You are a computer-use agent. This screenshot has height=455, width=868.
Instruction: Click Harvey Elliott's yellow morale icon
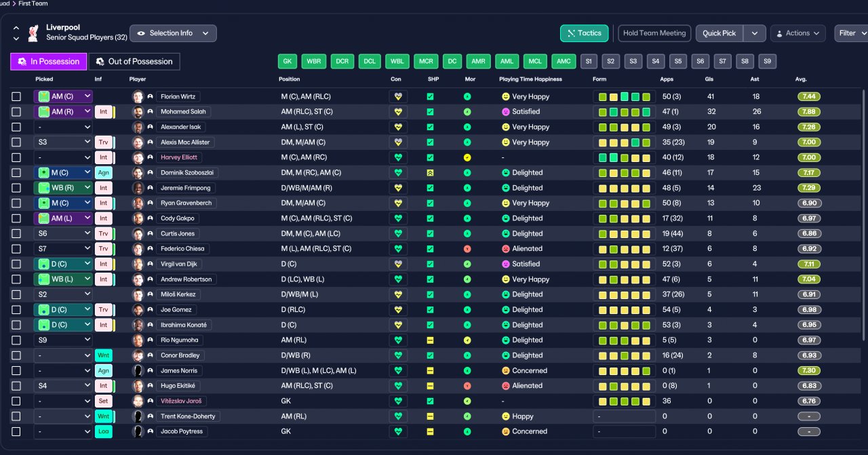click(467, 157)
